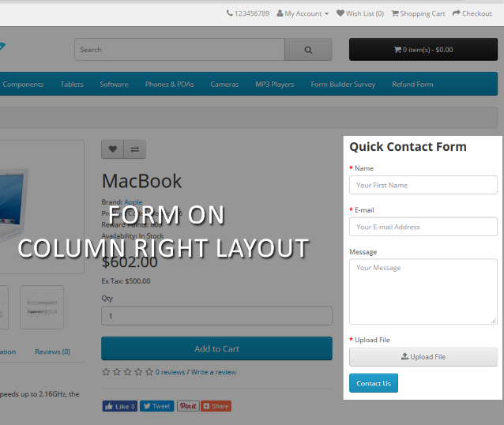Screen dimensions: 504x425
Task: Click the Checkout arrow icon
Action: 456,13
